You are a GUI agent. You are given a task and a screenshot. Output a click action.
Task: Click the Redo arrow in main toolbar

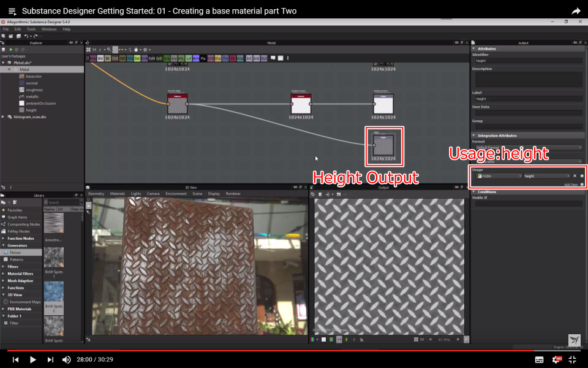36,36
